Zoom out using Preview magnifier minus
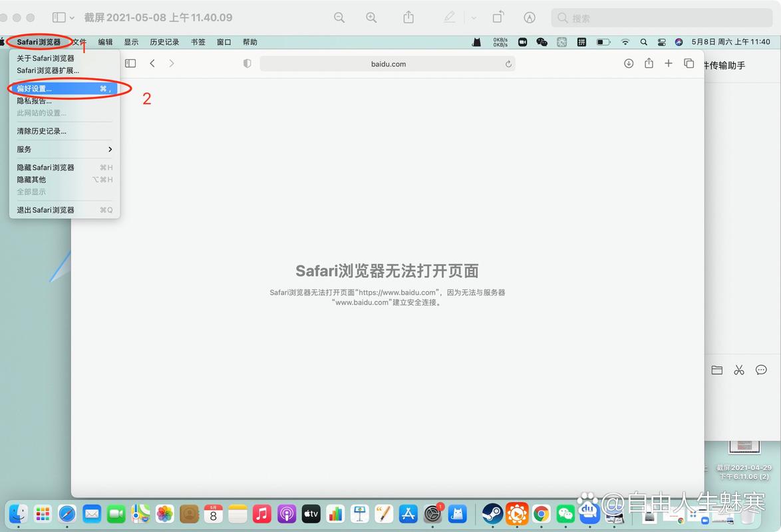781x532 pixels. 339,18
